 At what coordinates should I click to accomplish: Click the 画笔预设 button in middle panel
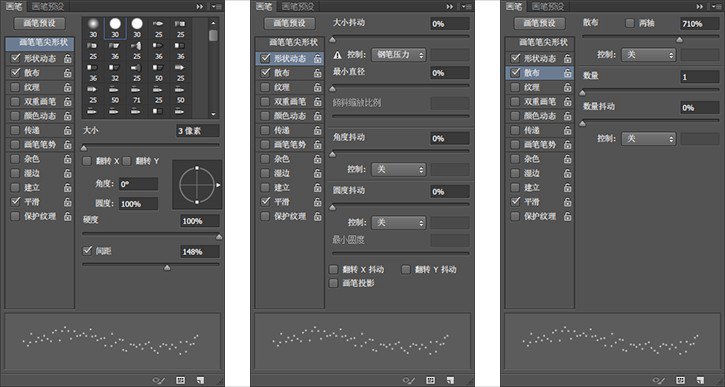tap(290, 23)
